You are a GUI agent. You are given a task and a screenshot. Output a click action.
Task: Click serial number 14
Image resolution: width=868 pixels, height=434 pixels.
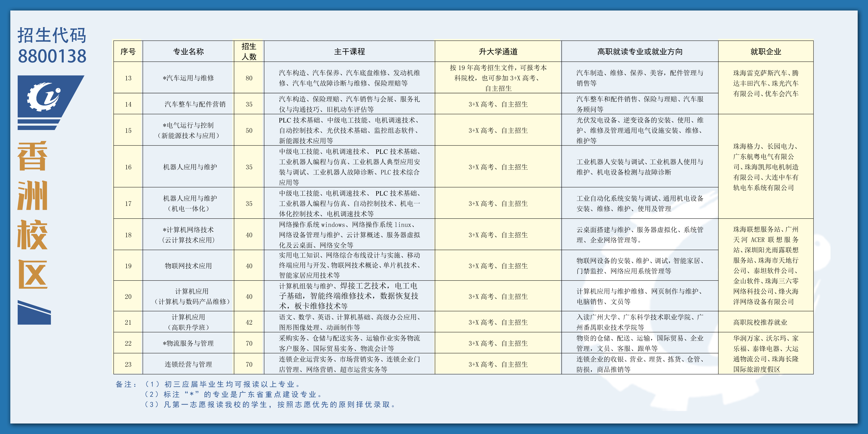(x=128, y=104)
